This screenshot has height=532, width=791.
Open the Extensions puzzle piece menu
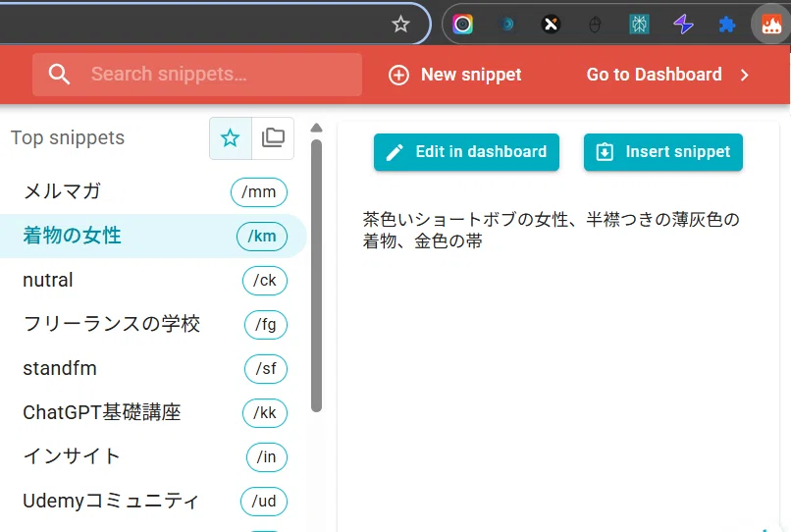click(x=727, y=24)
